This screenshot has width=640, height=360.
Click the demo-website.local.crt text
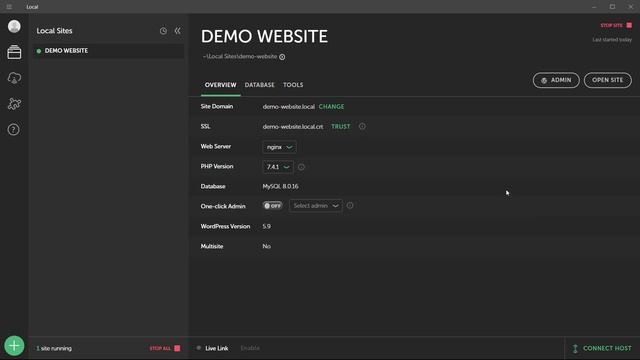pyautogui.click(x=293, y=127)
